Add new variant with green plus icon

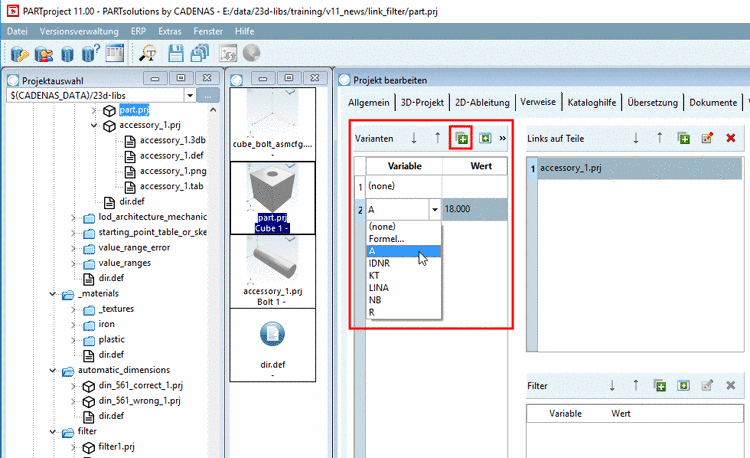coord(461,138)
